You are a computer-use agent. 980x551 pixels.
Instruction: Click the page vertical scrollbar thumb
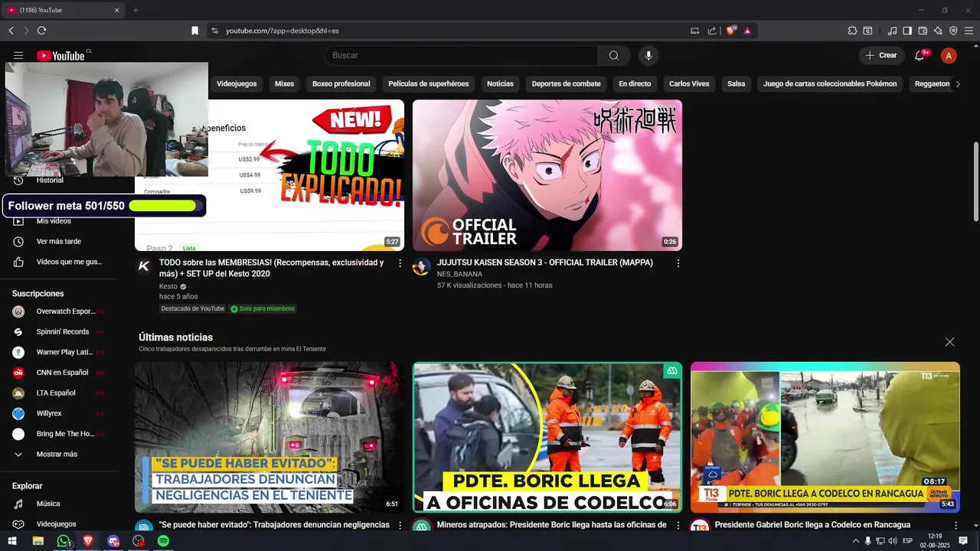975,181
